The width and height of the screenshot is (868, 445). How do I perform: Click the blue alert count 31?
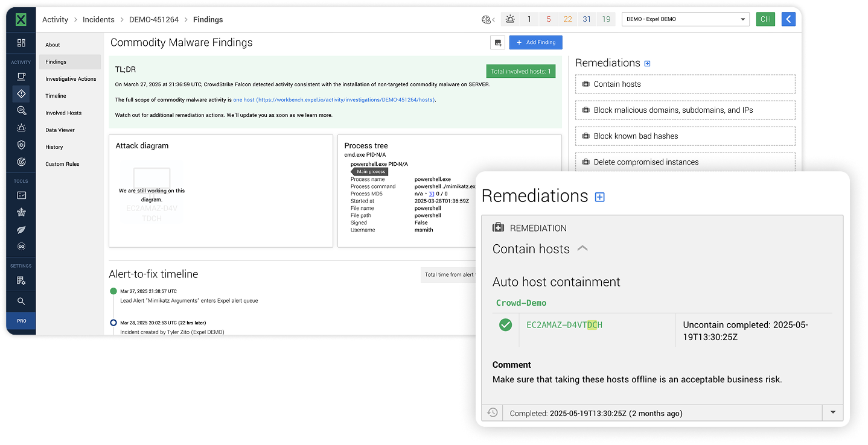tap(587, 19)
